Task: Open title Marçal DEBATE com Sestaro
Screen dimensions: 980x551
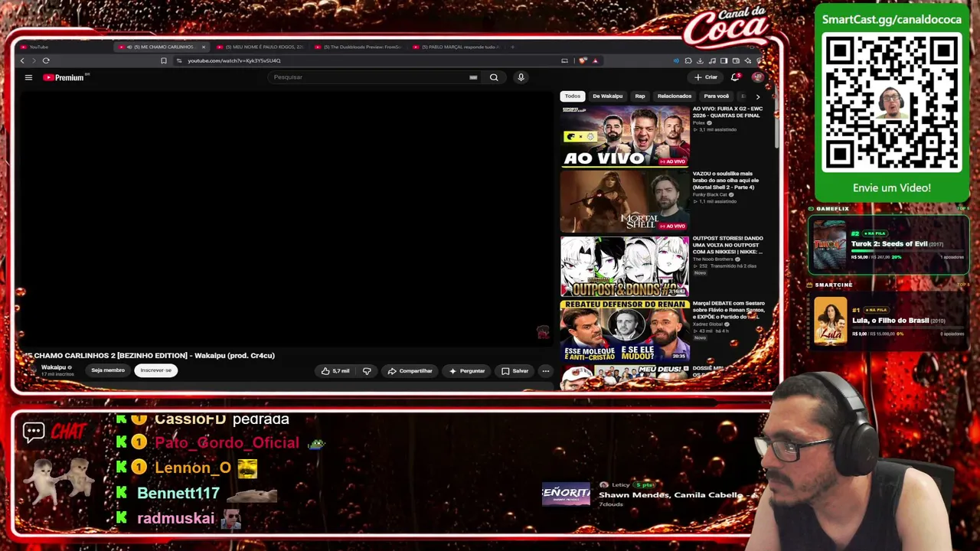Action: (x=728, y=310)
